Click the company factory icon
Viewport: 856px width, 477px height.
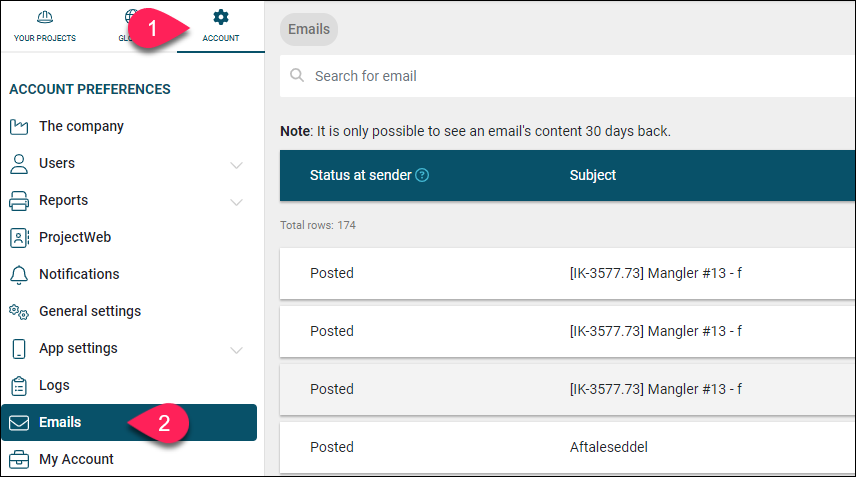(x=19, y=127)
